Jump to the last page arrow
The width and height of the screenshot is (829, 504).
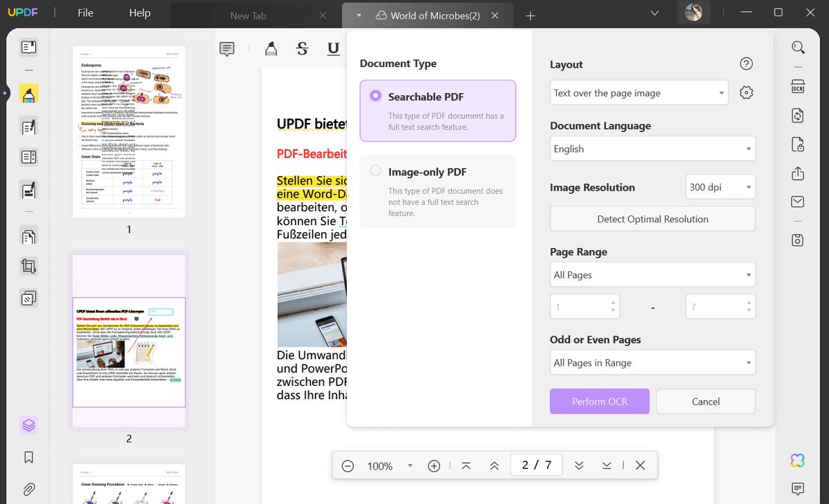607,466
